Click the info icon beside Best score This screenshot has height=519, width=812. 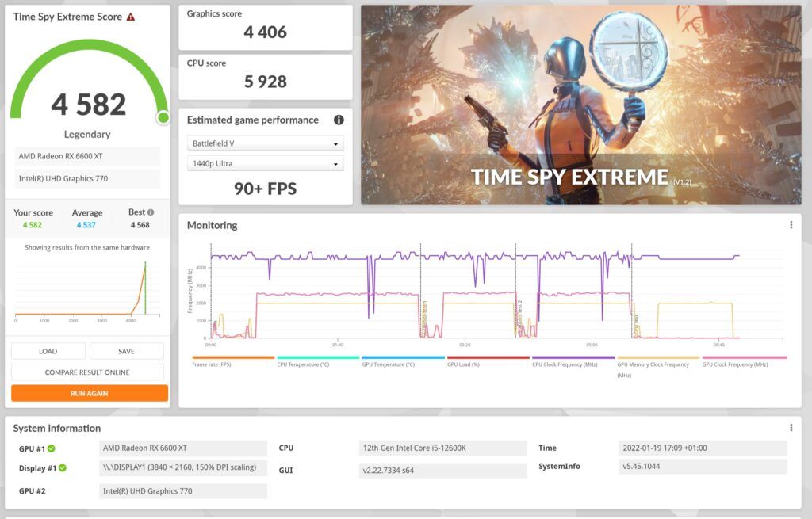coord(151,212)
